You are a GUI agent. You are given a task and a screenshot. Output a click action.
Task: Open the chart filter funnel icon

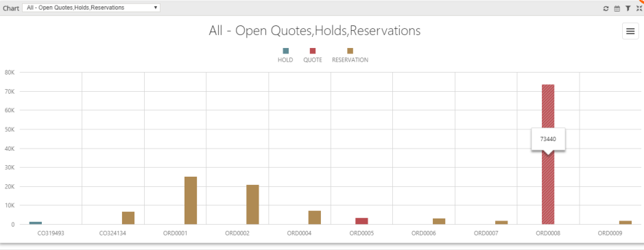[628, 8]
